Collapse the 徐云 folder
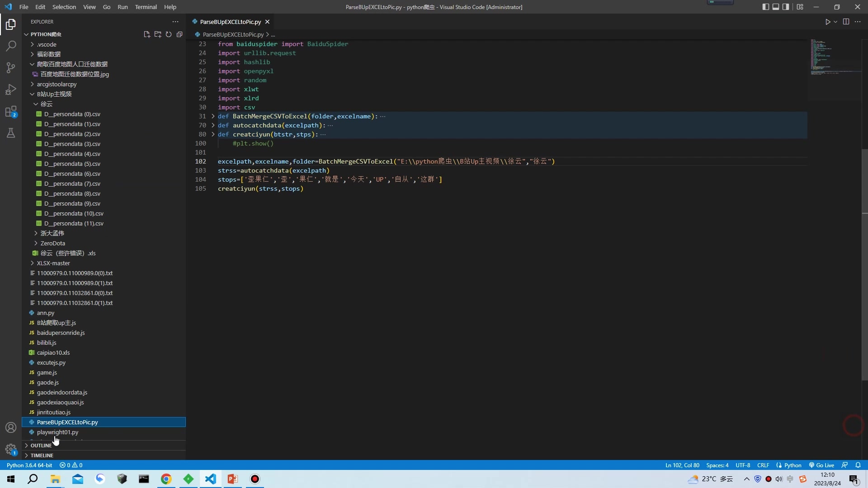The height and width of the screenshot is (488, 868). (x=46, y=104)
